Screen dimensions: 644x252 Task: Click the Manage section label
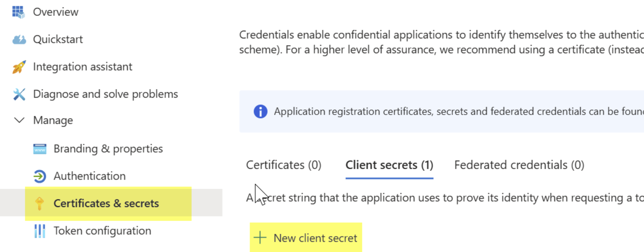[x=53, y=120]
